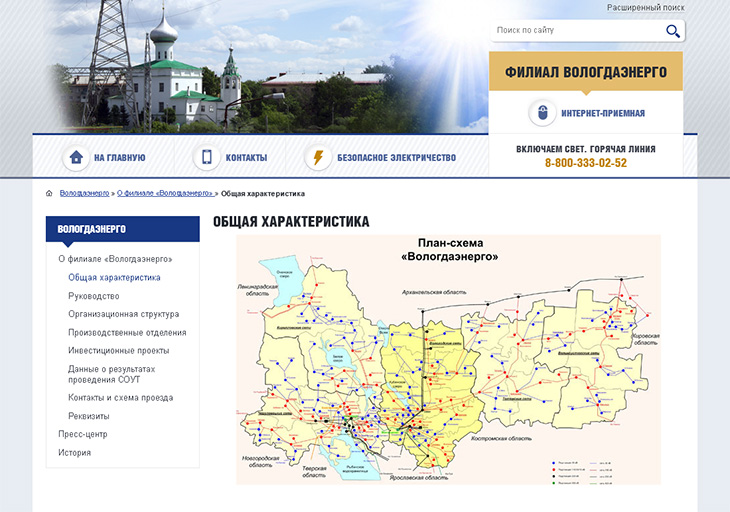The height and width of the screenshot is (512, 730).
Task: Open the Пресс-центр section
Action: click(x=82, y=434)
